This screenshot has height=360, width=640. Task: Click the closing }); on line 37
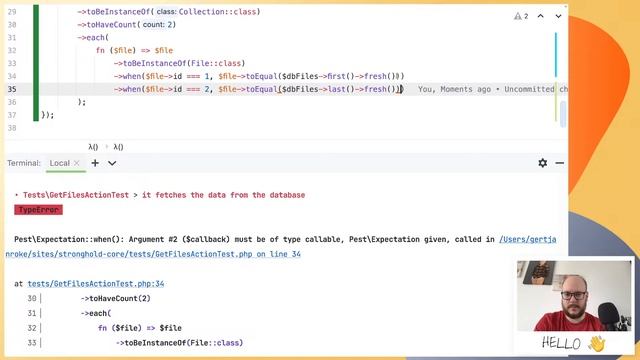48,115
